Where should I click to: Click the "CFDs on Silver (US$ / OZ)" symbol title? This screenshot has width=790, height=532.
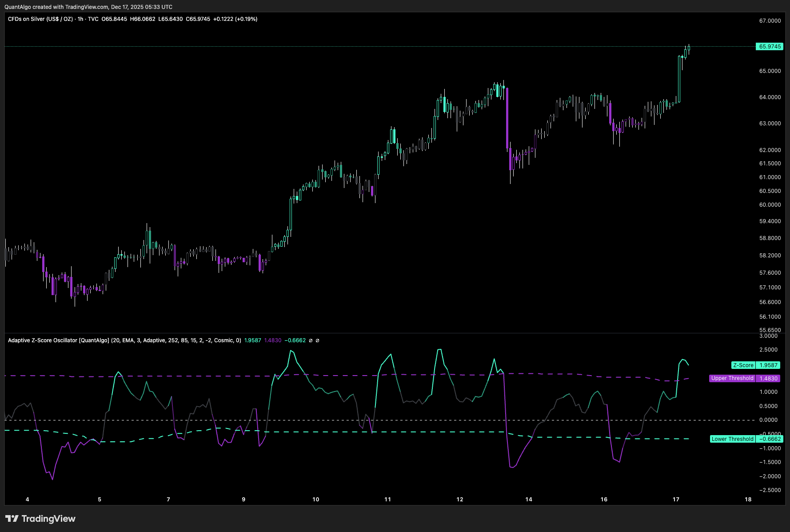(x=40, y=19)
